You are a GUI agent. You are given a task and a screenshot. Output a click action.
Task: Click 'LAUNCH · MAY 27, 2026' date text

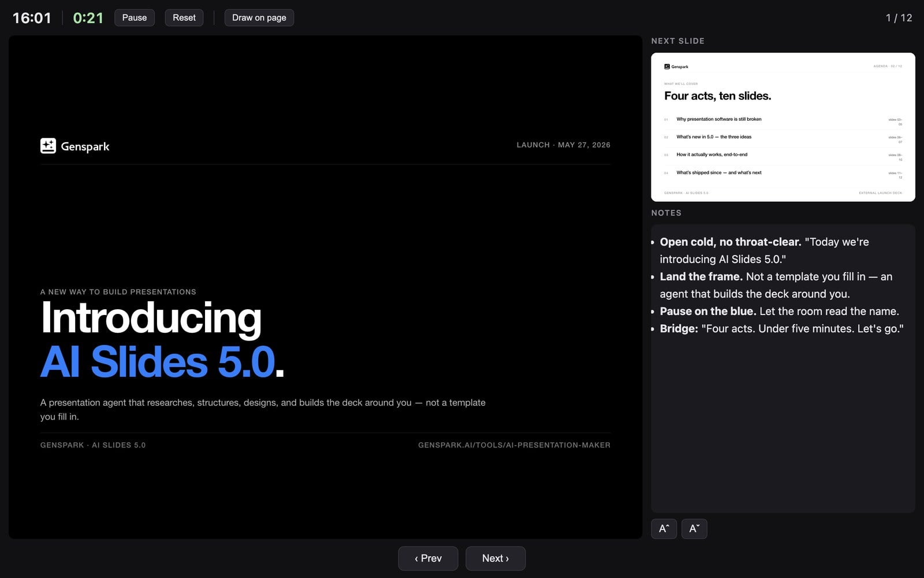[x=564, y=145]
